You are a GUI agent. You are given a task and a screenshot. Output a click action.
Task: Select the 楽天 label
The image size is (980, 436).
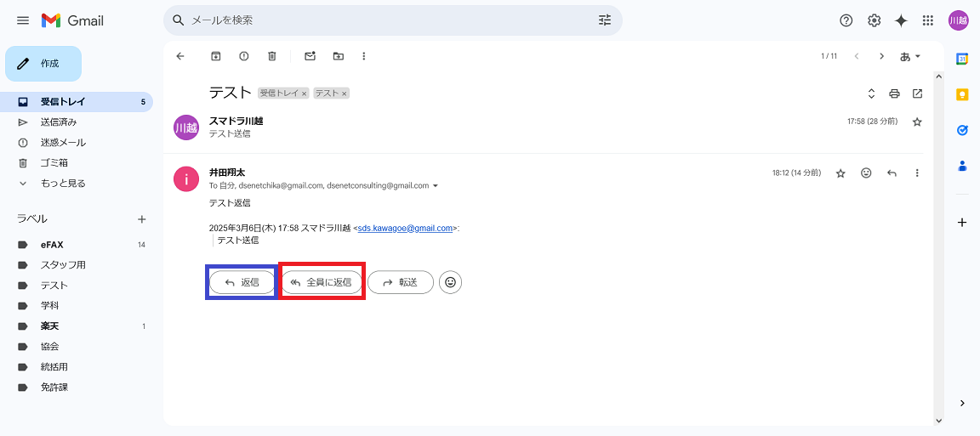point(49,326)
